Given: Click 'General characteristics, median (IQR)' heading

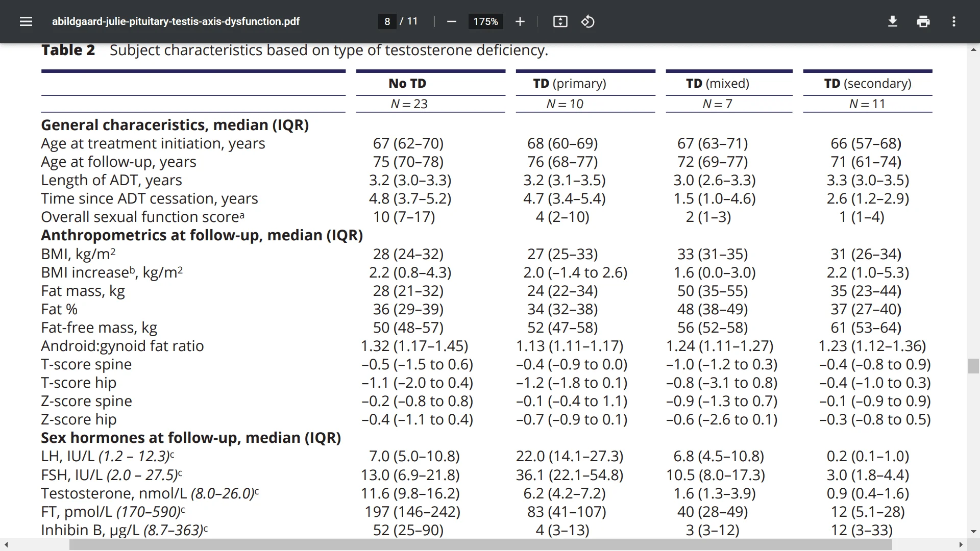Looking at the screenshot, I should tap(175, 125).
